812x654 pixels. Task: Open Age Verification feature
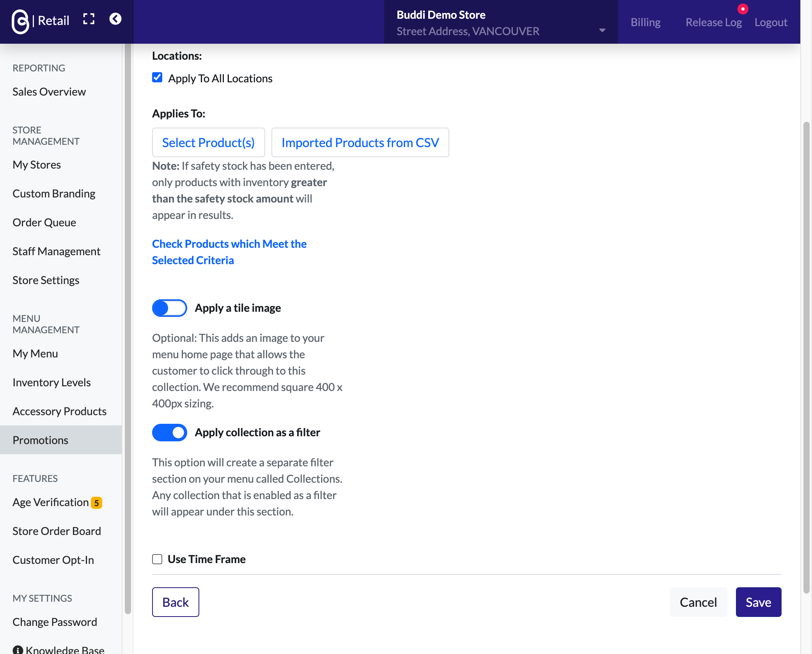click(x=51, y=502)
